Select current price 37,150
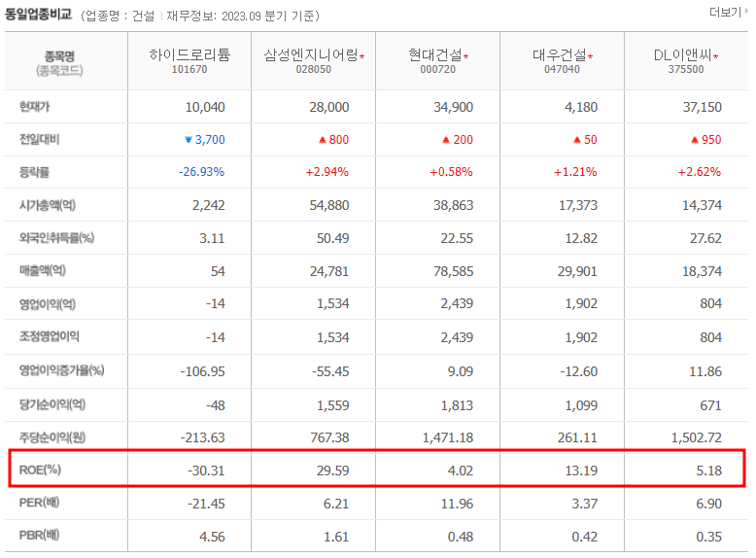This screenshot has width=756, height=558. click(x=702, y=107)
